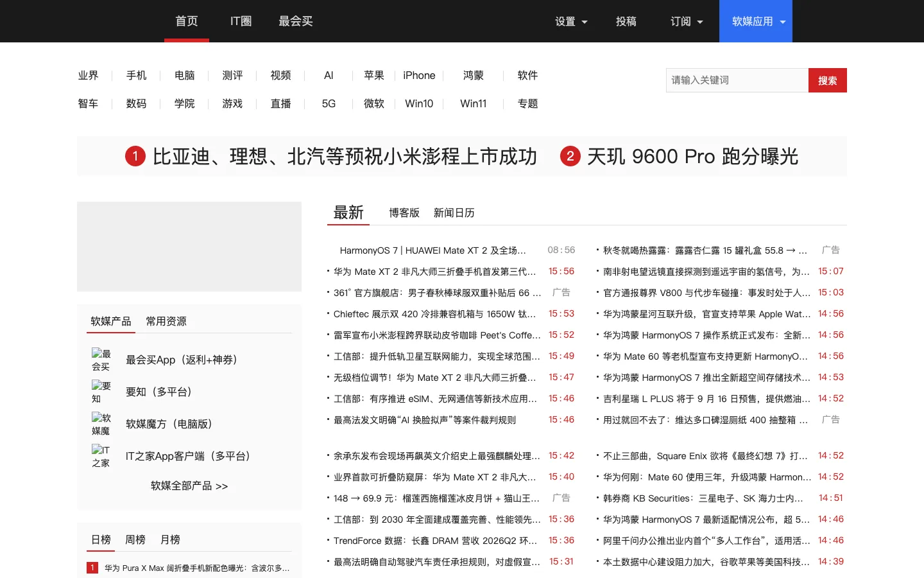Open 官方通报尊界 V800 article
This screenshot has width=924, height=578.
point(706,293)
